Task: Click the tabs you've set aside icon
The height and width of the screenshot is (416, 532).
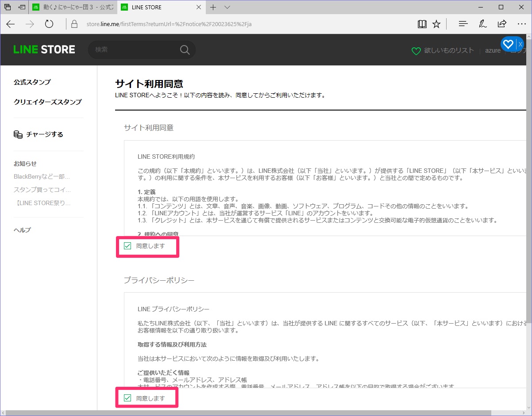Action: tap(8, 7)
